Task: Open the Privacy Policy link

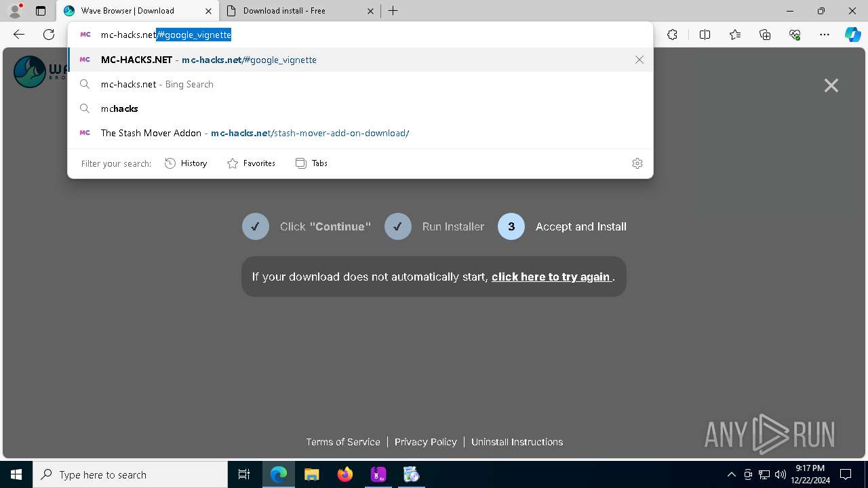Action: 426,442
